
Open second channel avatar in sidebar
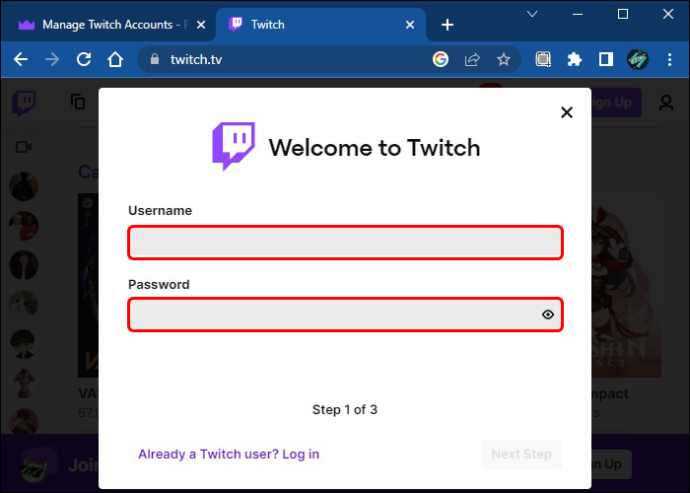pyautogui.click(x=24, y=225)
